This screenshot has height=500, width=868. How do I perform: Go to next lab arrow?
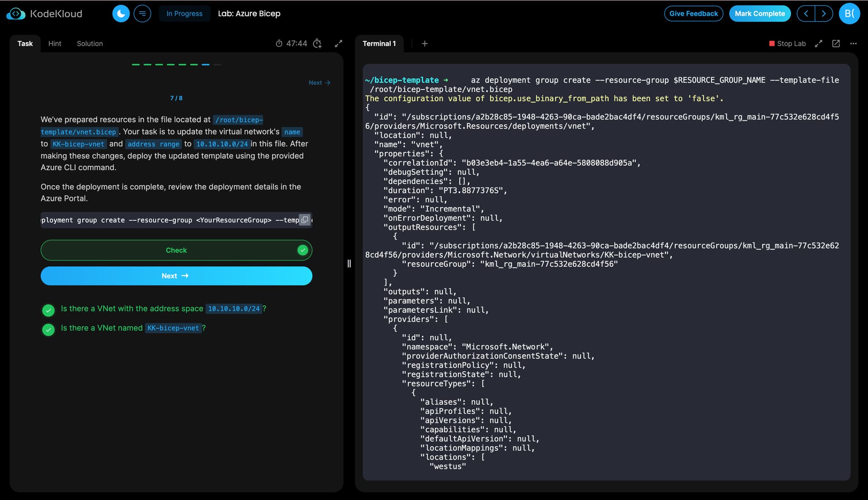coord(824,14)
